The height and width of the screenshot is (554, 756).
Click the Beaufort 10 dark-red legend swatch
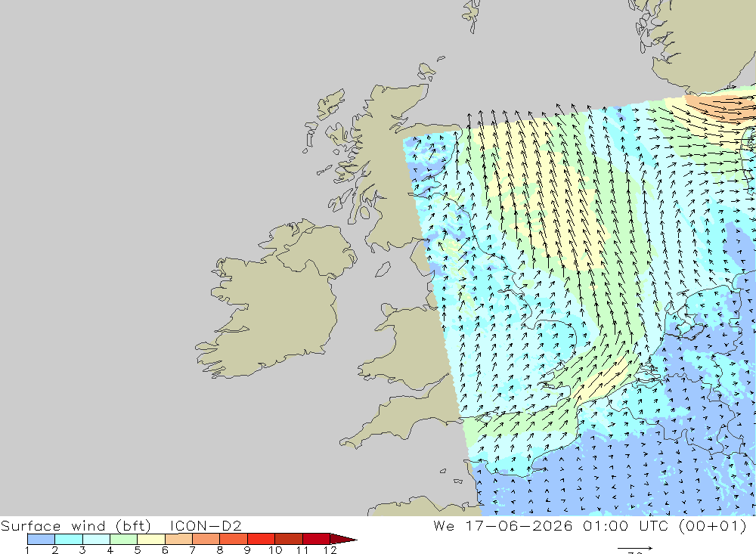pyautogui.click(x=288, y=539)
